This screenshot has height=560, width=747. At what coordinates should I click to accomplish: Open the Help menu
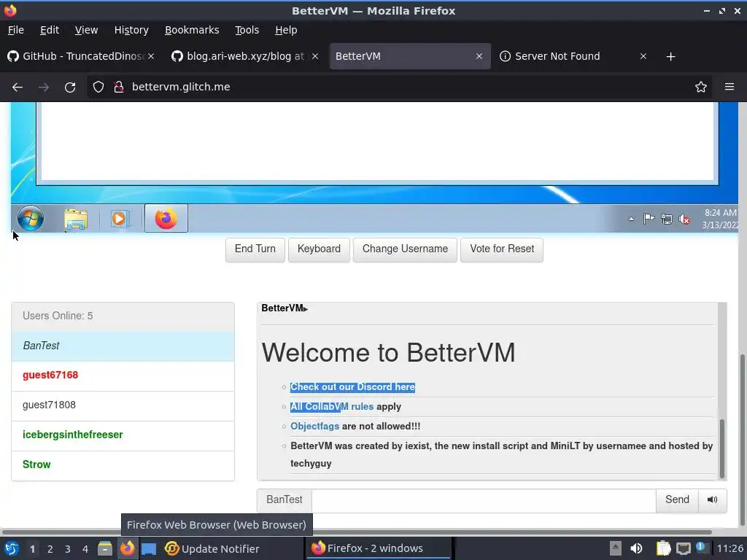click(286, 30)
